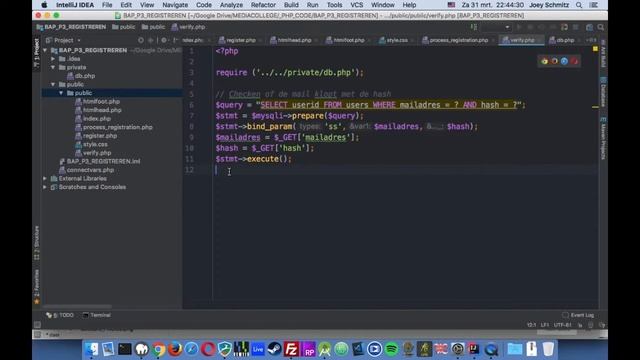Screen dimensions: 640x360
Task: Open the Refactor menu
Action: pyautogui.click(x=263, y=5)
